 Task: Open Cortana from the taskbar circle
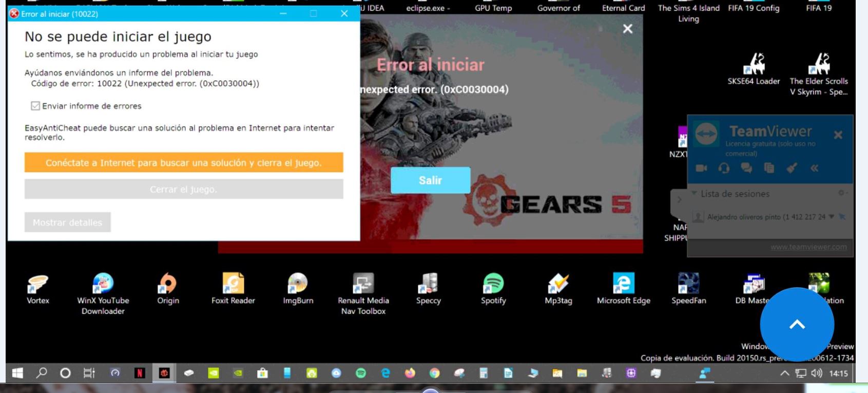65,373
